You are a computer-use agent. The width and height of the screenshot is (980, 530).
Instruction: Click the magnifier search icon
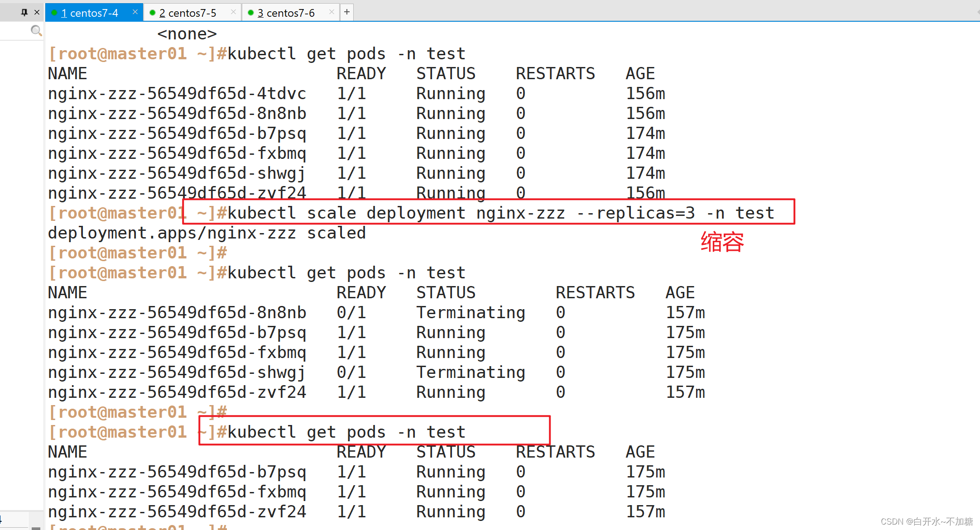[x=36, y=30]
